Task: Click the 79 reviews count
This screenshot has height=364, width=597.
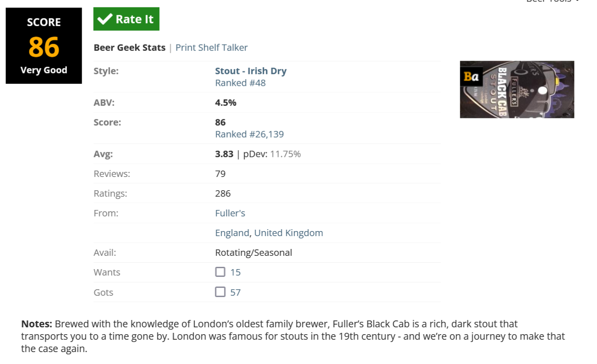Action: 220,174
